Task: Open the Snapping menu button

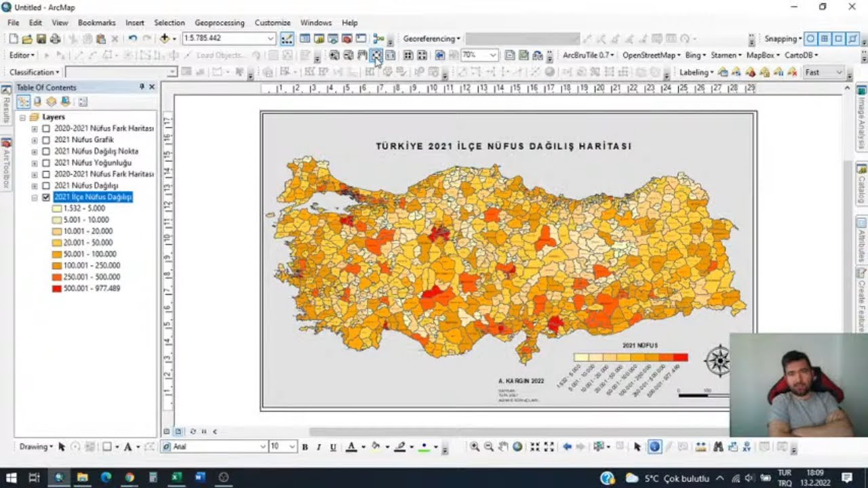Action: coord(783,39)
